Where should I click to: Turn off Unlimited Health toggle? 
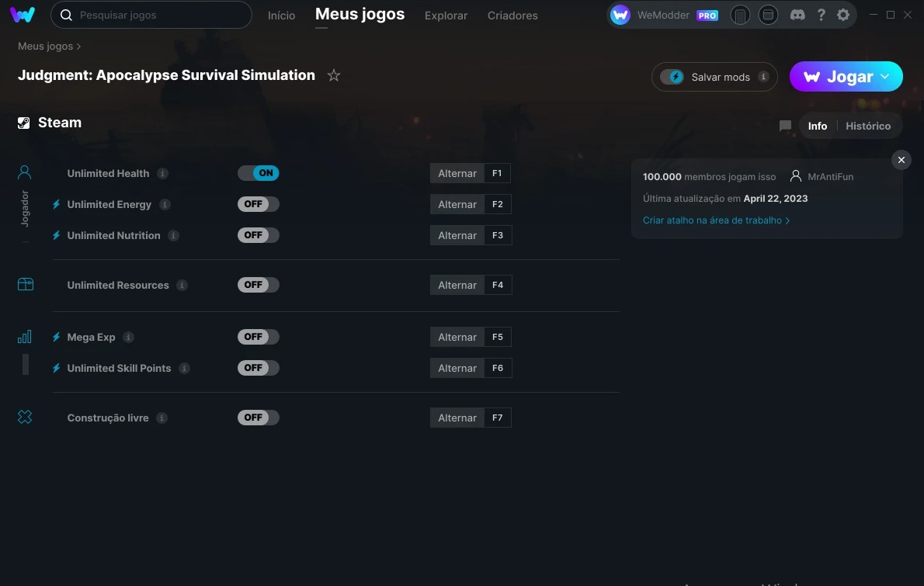pyautogui.click(x=258, y=173)
